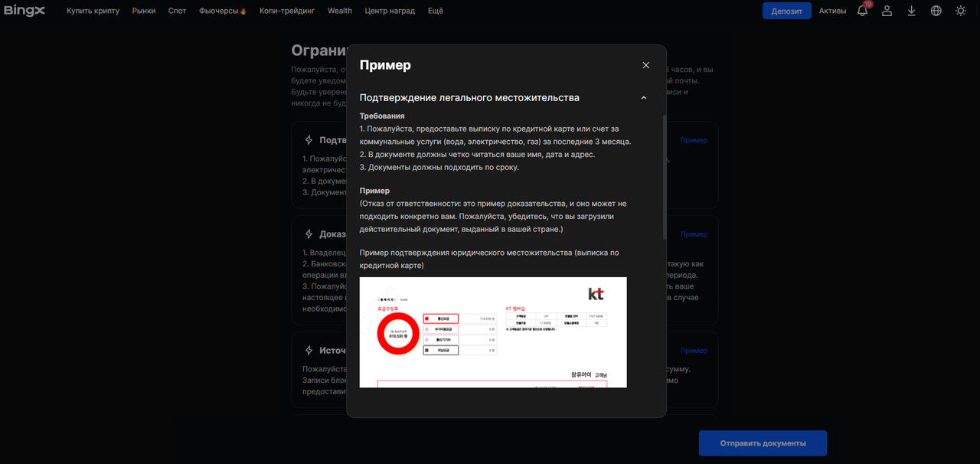Open the Купить крипту menu
The width and height of the screenshot is (980, 464).
click(93, 11)
